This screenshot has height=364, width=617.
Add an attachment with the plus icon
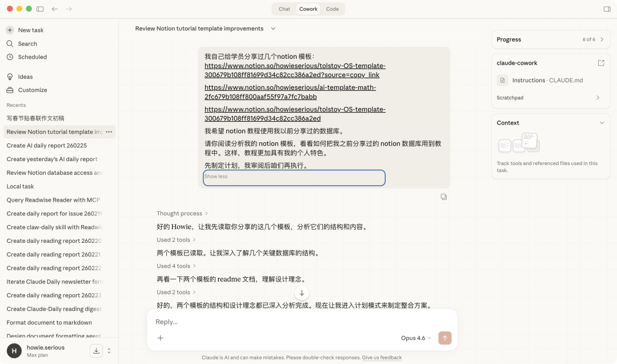point(161,338)
